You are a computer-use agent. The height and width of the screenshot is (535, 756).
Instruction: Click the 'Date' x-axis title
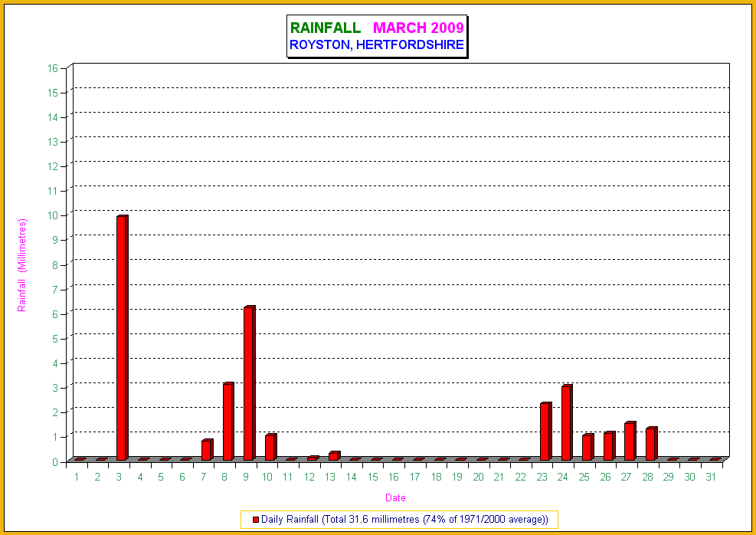point(395,498)
